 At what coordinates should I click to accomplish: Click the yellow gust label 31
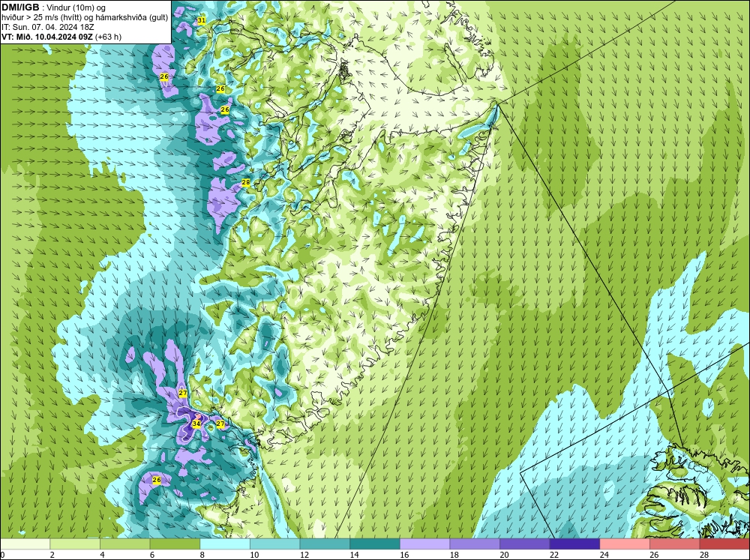click(201, 20)
